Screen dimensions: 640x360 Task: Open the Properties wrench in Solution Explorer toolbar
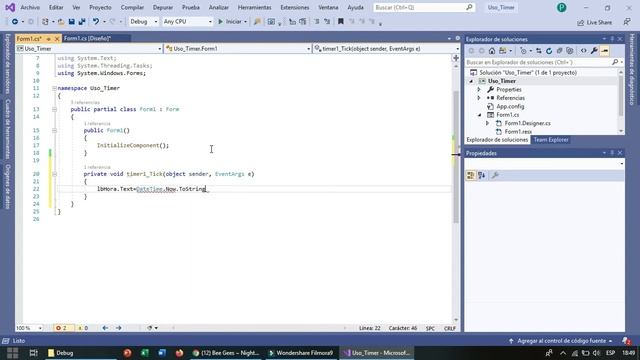[594, 51]
